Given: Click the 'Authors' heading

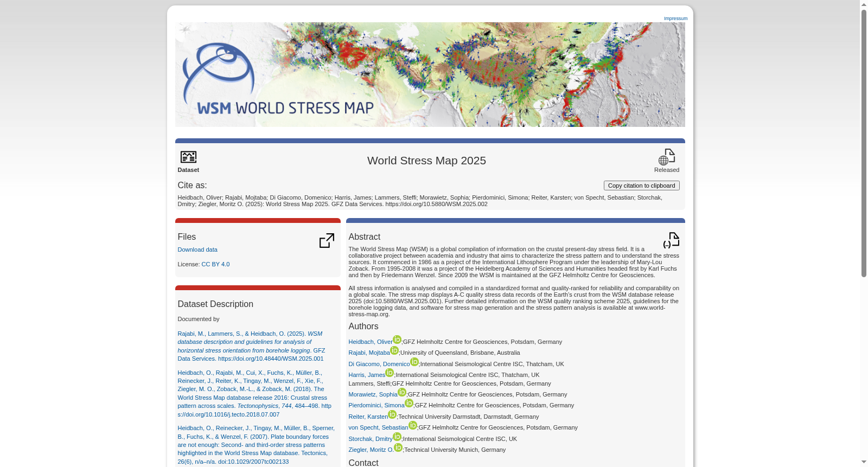Looking at the screenshot, I should point(363,327).
